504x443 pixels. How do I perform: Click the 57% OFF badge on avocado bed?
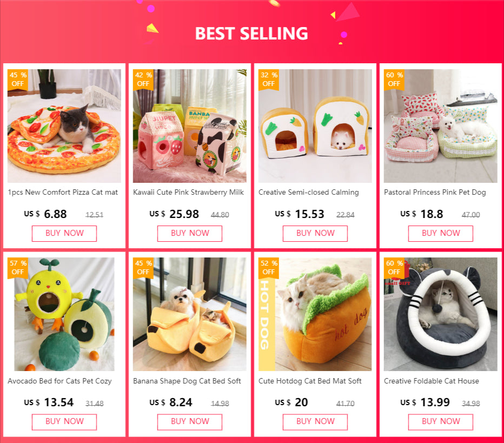pos(18,268)
